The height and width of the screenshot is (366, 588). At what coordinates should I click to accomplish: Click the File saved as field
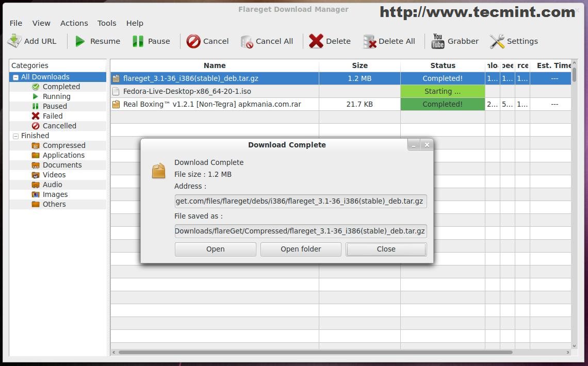pyautogui.click(x=301, y=231)
